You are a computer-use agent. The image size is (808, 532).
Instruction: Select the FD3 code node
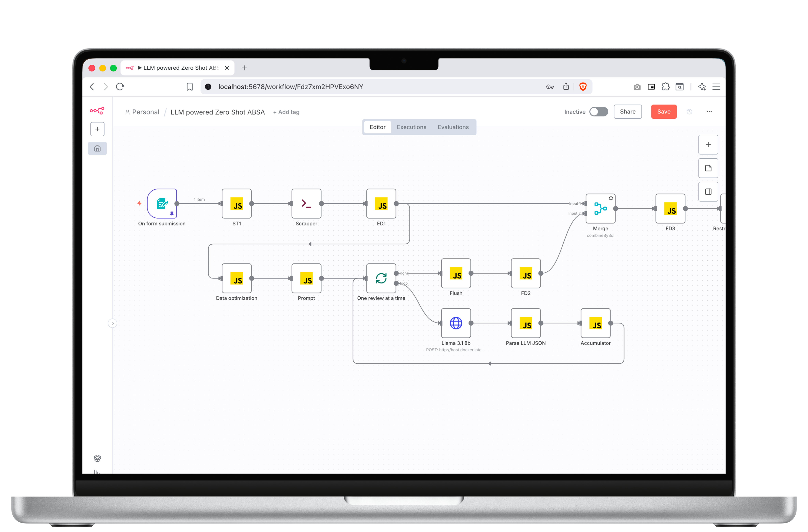(671, 208)
